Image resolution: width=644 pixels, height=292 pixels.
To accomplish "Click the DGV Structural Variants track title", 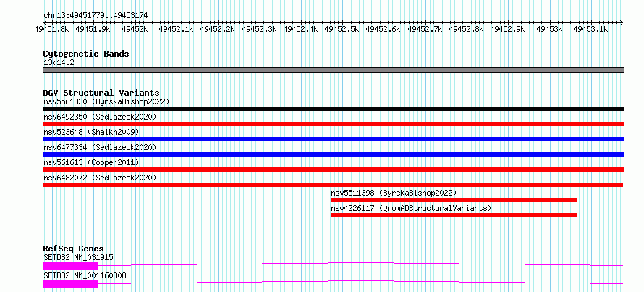I will point(101,93).
